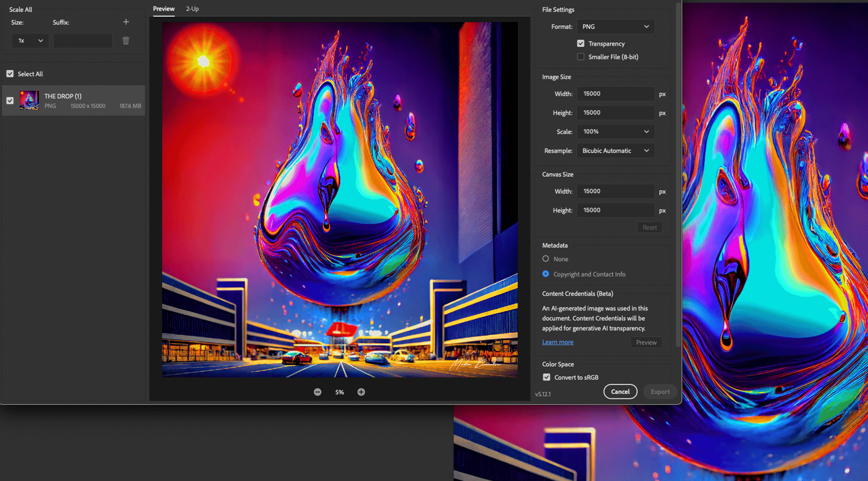The width and height of the screenshot is (868, 481).
Task: Add a new export scale with plus icon
Action: pos(126,22)
